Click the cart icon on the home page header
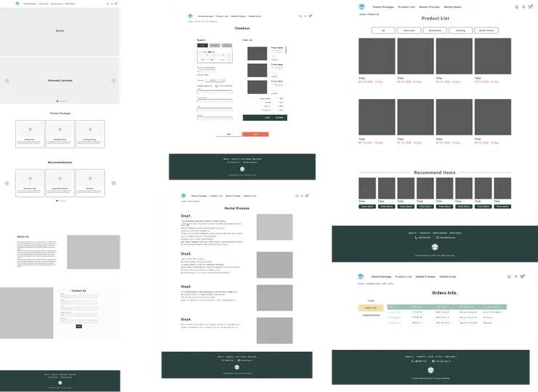This screenshot has height=392, width=538. point(116,4)
